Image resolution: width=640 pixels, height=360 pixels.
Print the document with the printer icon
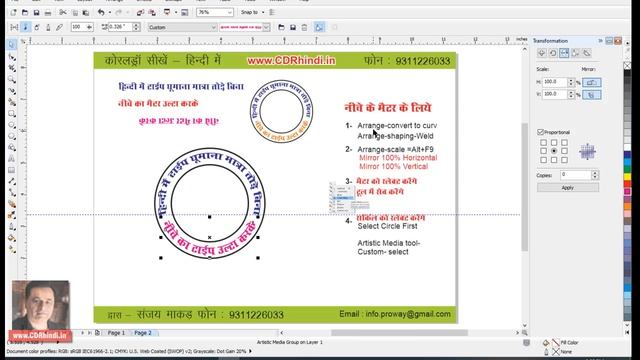point(48,13)
